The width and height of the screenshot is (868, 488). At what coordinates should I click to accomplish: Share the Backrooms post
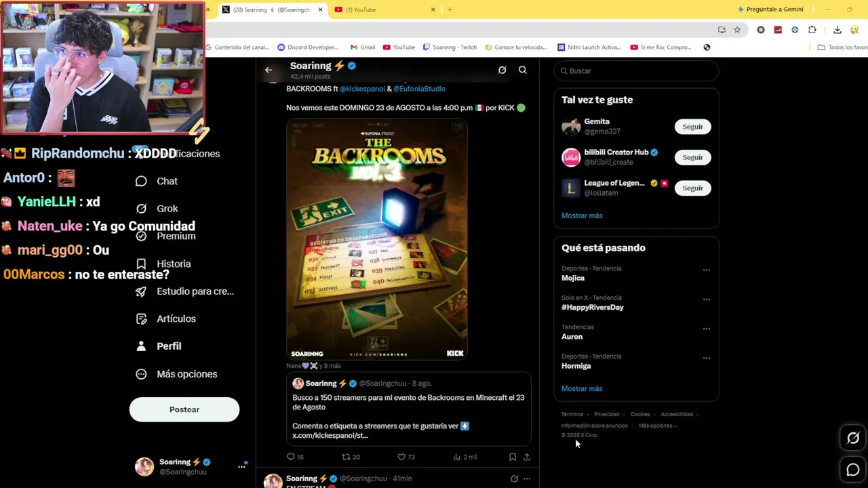527,457
